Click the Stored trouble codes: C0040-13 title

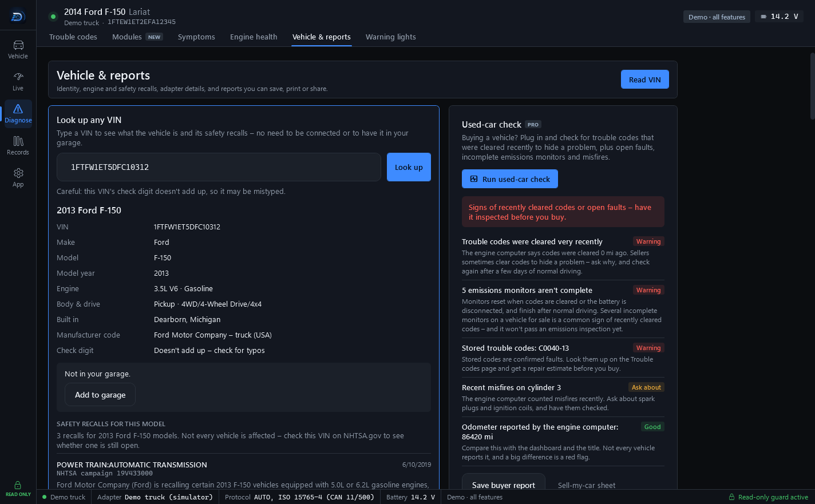click(515, 348)
